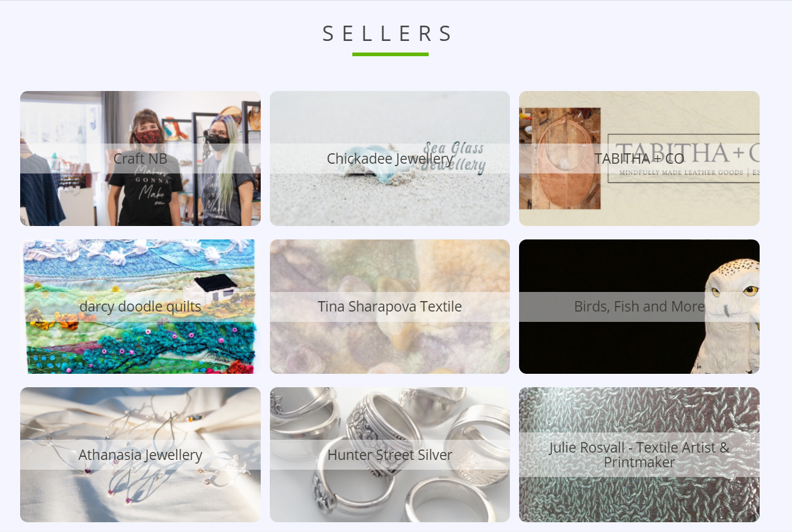Open the Chickadee Jewellery seller tile
792x532 pixels.
tap(390, 159)
